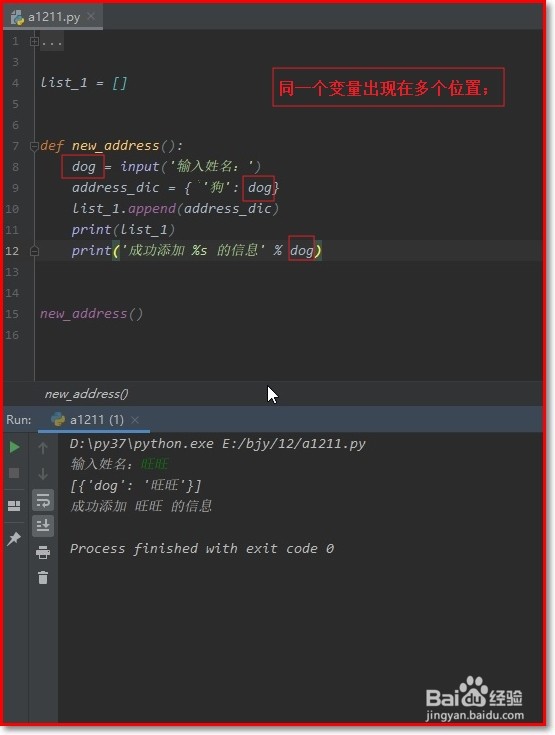Click the python file icon on editor tab
555x735 pixels.
(18, 17)
